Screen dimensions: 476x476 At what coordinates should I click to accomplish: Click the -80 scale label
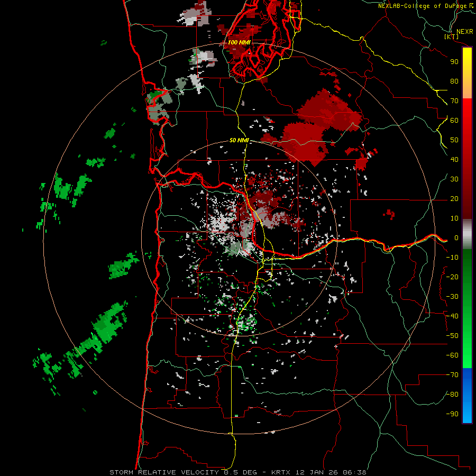coord(452,395)
